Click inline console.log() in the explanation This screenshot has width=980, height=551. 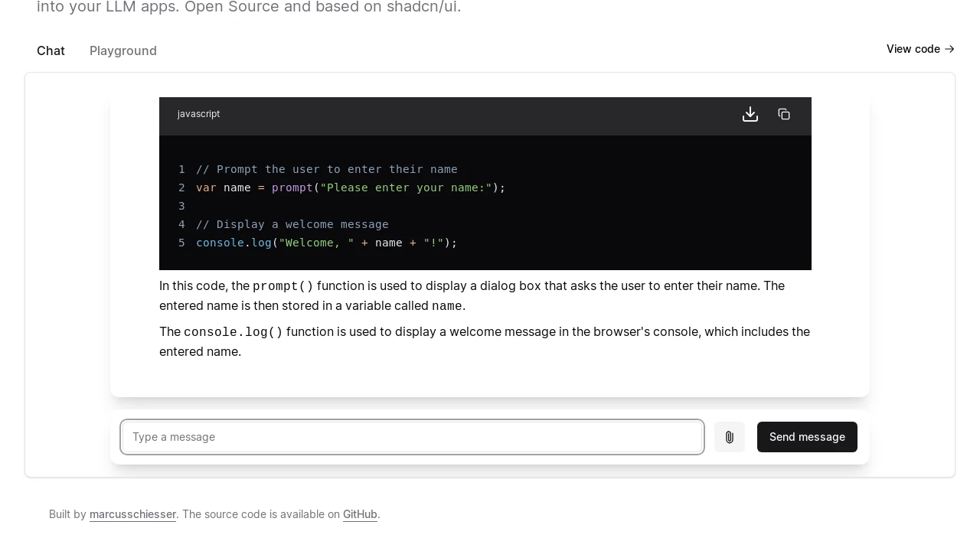coord(233,332)
